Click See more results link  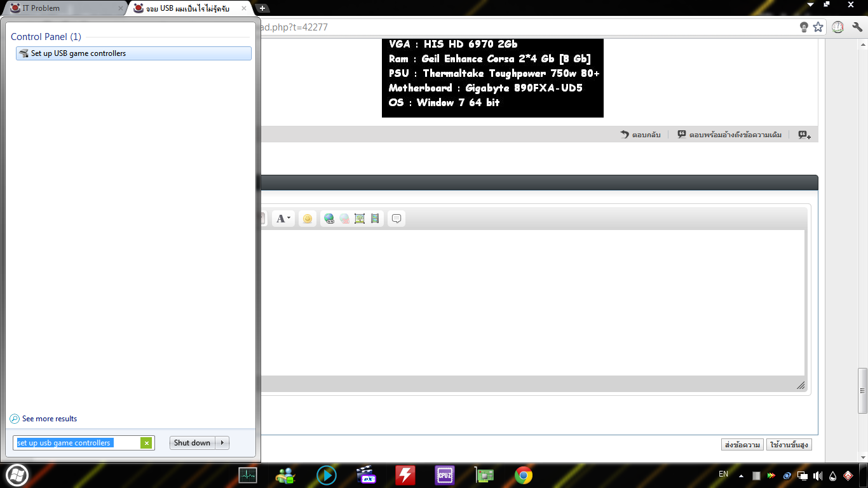pos(43,419)
